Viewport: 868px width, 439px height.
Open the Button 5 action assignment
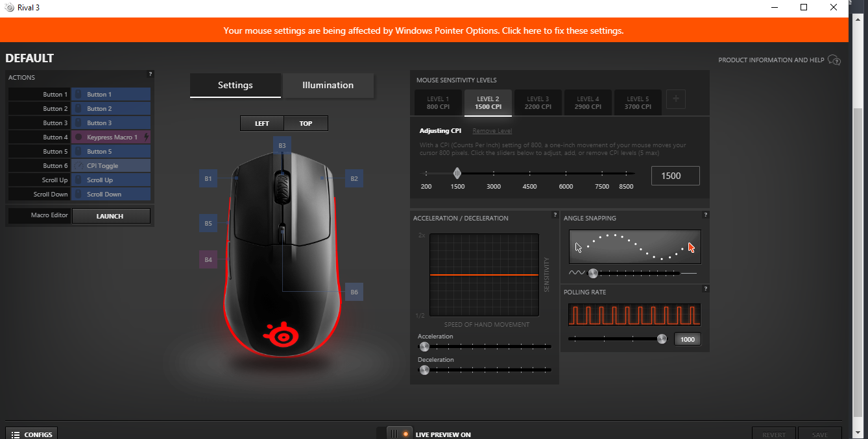tap(111, 152)
